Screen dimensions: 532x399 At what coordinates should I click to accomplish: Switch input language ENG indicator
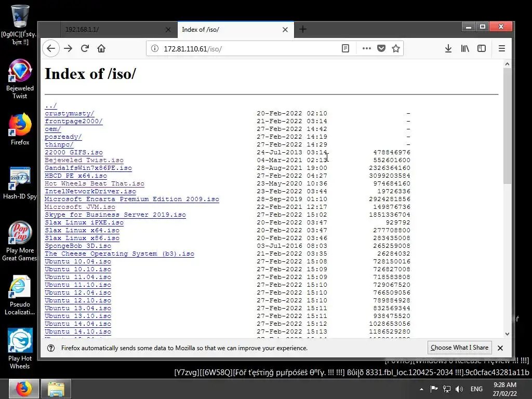[476, 389]
